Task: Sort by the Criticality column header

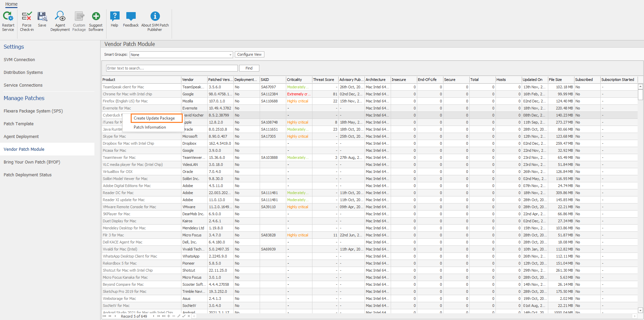Action: pos(295,80)
